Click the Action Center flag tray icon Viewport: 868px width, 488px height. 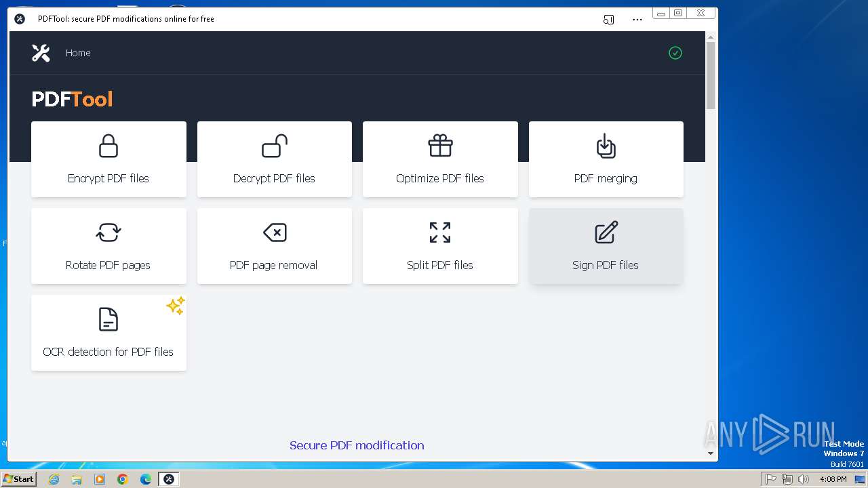point(771,479)
